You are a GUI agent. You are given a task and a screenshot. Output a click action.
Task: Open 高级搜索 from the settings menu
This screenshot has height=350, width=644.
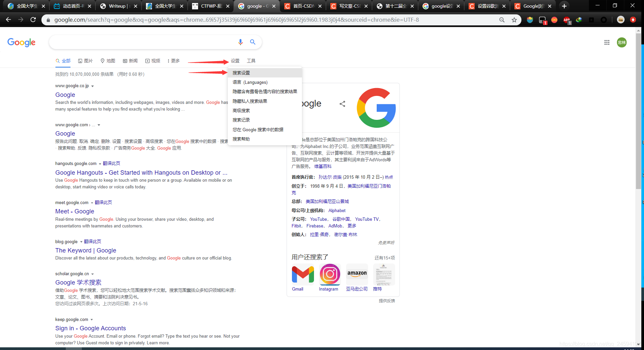coord(265,111)
